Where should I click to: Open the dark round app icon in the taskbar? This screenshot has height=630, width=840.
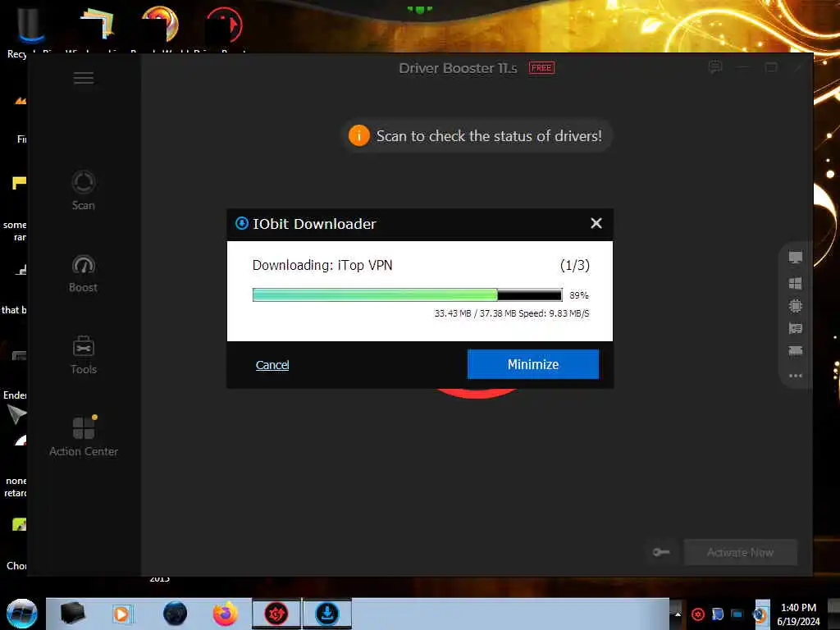click(x=176, y=614)
